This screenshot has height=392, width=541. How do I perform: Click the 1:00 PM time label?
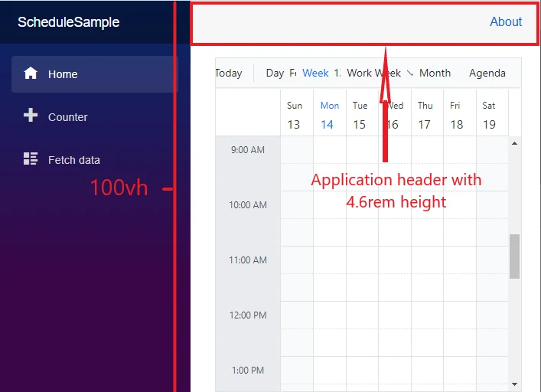[248, 371]
